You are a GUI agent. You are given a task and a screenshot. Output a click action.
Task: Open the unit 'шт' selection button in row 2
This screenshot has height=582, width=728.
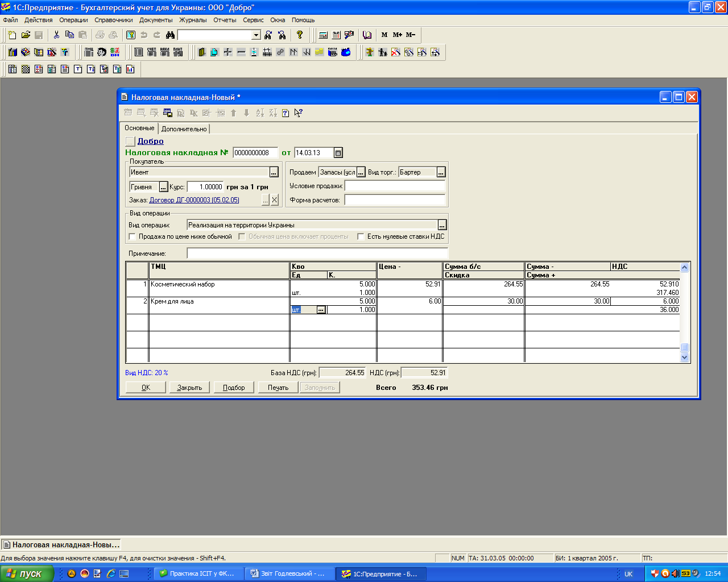(x=321, y=310)
